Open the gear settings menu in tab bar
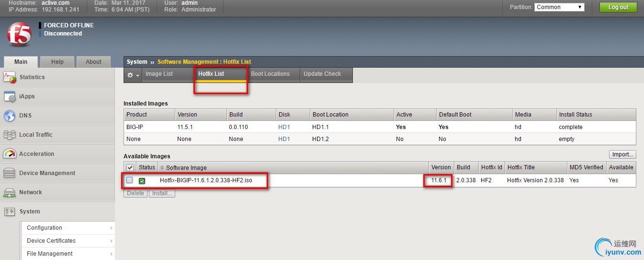 click(x=133, y=75)
